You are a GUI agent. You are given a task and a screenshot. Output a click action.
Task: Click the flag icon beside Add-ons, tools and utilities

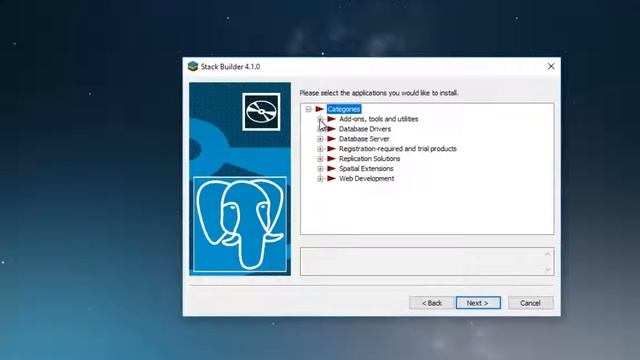(331, 119)
